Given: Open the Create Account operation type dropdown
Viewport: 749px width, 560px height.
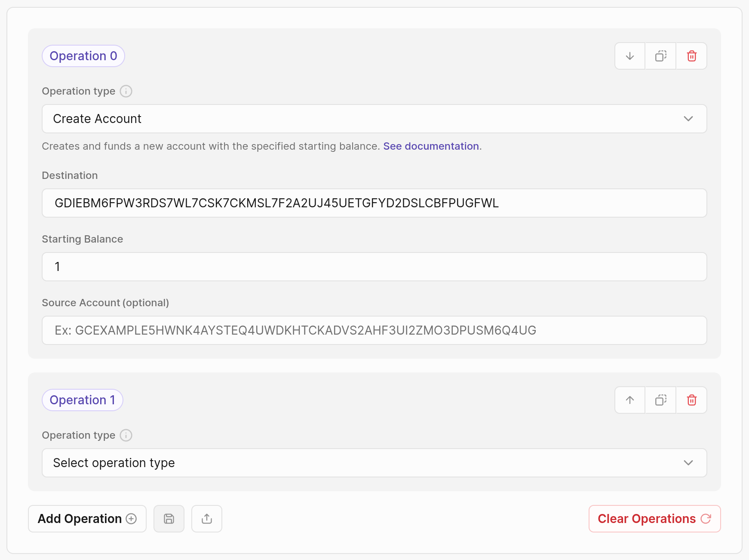Looking at the screenshot, I should click(374, 119).
